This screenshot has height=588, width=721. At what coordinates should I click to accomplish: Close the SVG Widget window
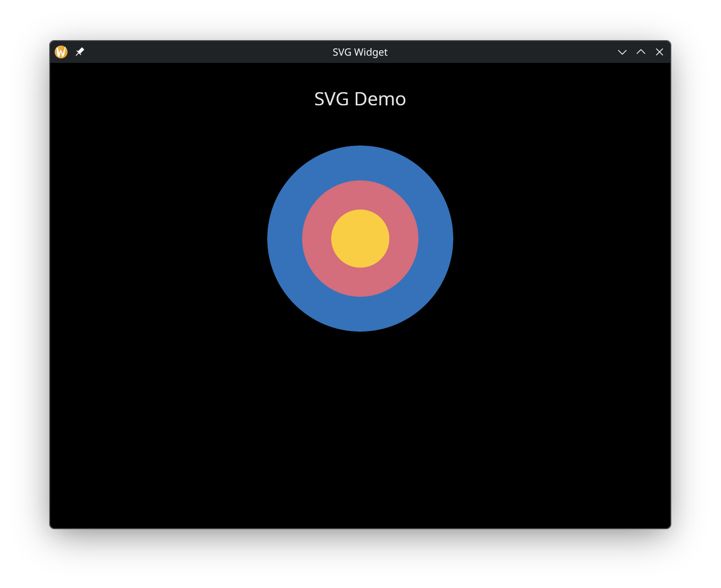pos(659,52)
